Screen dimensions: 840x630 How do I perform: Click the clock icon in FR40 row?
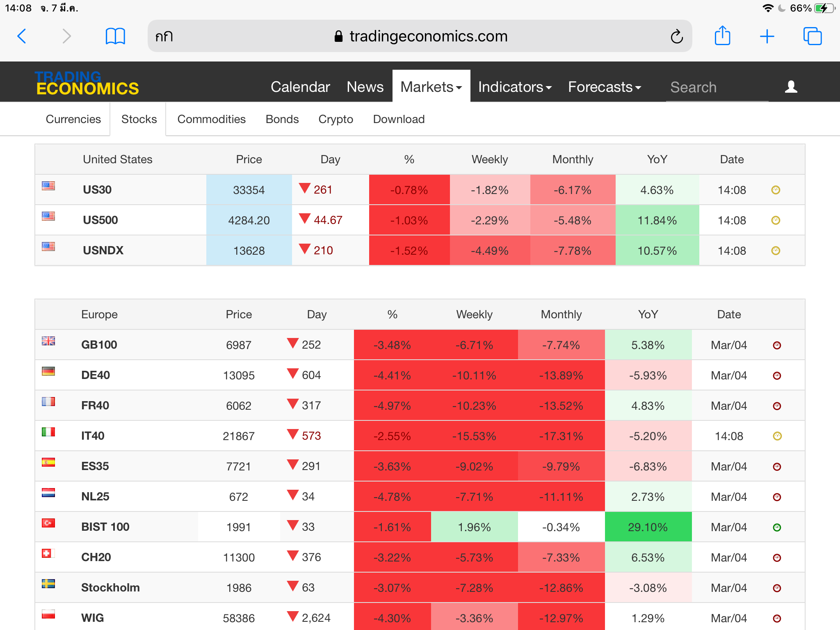(776, 406)
